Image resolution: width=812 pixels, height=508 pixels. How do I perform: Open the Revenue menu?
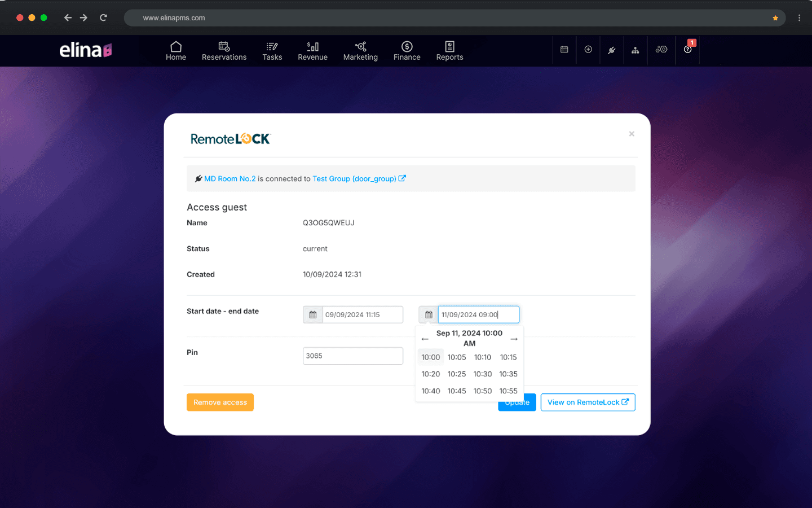point(312,51)
